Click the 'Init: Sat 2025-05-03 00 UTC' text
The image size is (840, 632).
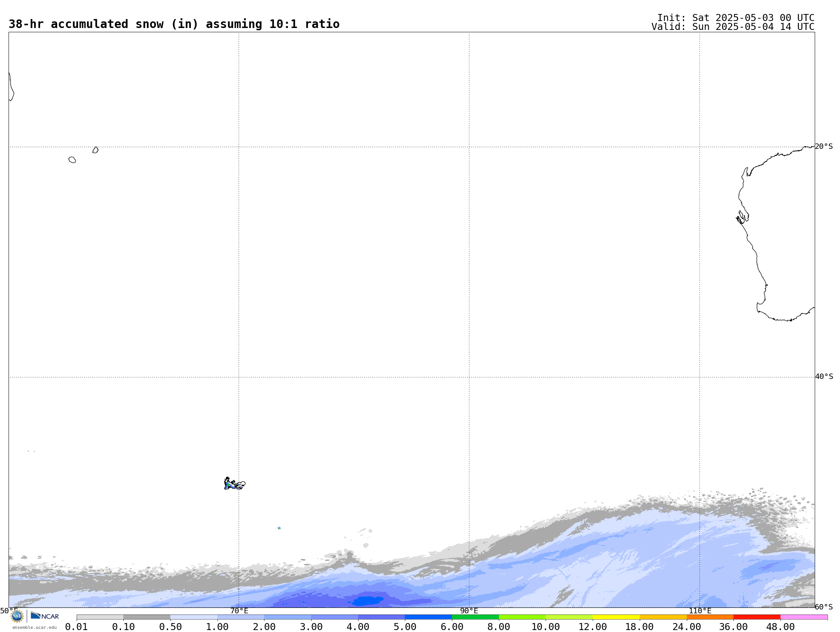pyautogui.click(x=736, y=18)
